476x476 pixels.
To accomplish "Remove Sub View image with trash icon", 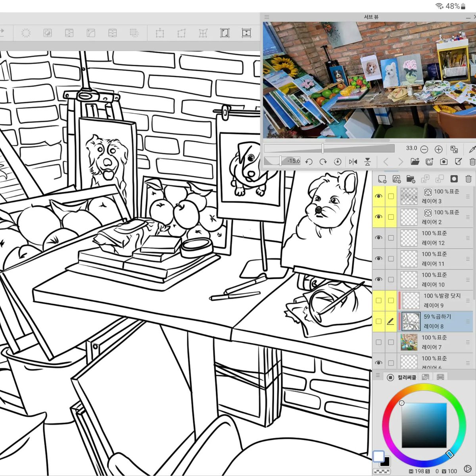I will 472,161.
